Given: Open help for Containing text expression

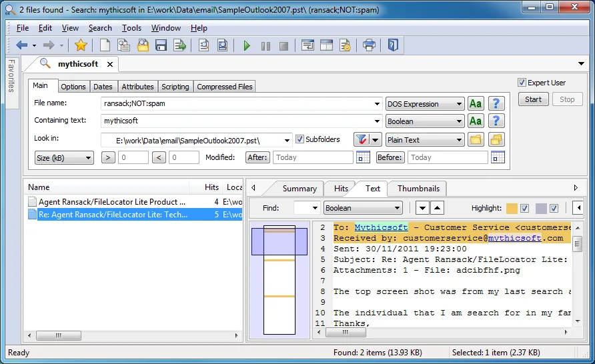Looking at the screenshot, I should tap(496, 121).
